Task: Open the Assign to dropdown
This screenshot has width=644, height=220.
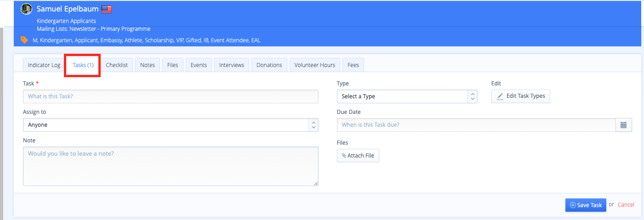Action: [170, 125]
